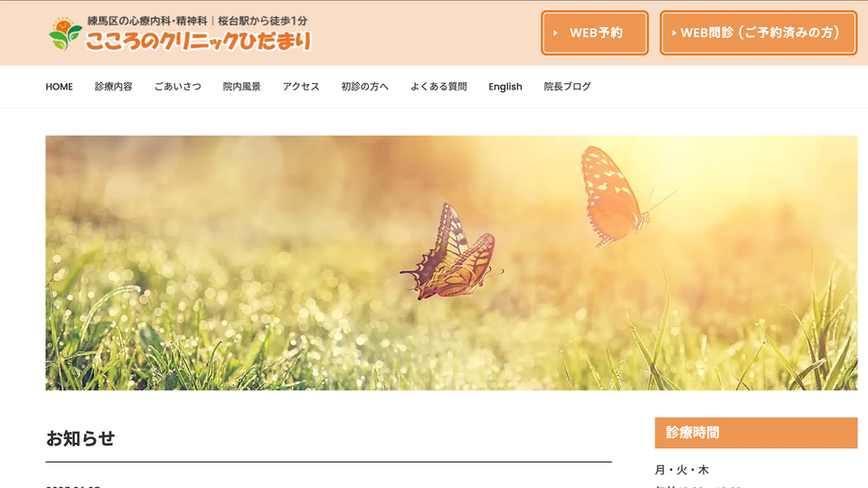Click the 月・火・木 schedule text

[682, 470]
